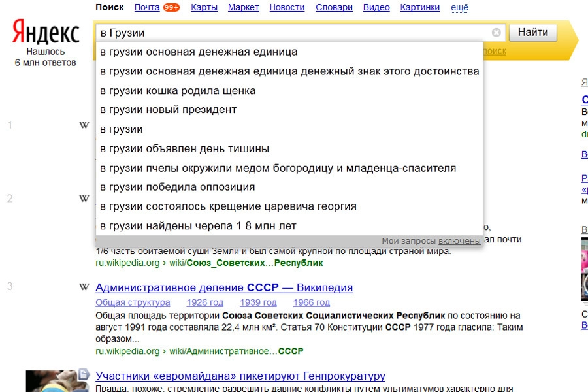Select suggestion «в грузии найдены черепа 1 8 млн лет»
Image resolution: width=588 pixels, height=392 pixels.
pos(198,226)
